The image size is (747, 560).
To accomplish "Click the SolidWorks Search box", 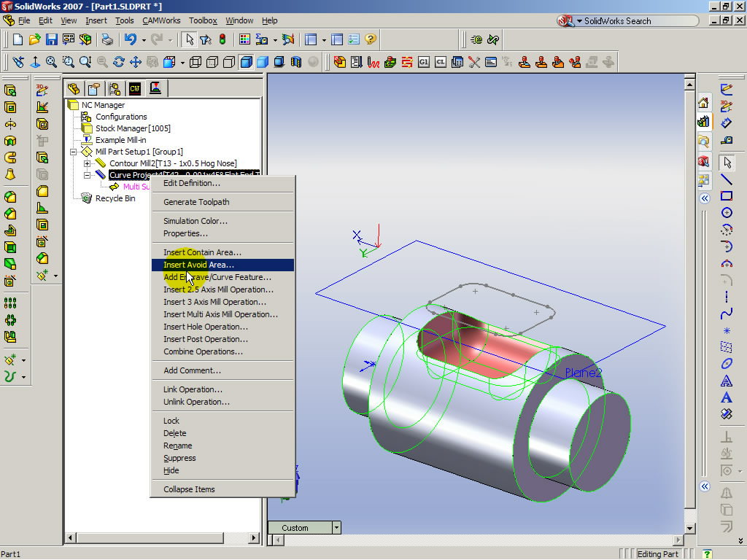I will [637, 21].
